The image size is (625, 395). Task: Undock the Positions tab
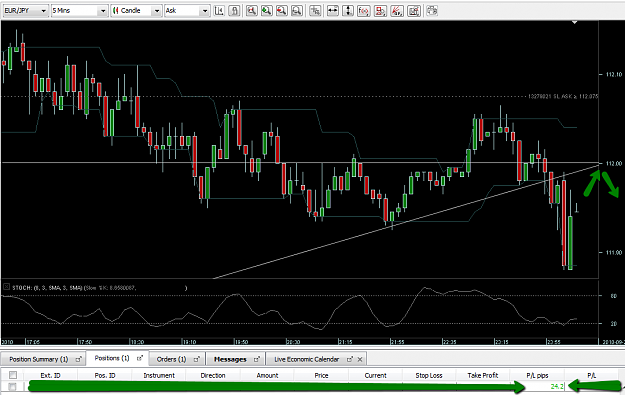pos(140,358)
